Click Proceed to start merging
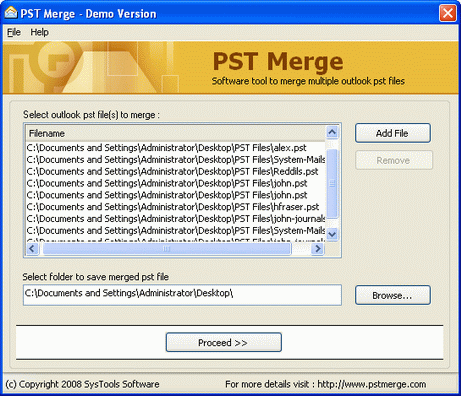The image size is (461, 396). click(223, 342)
